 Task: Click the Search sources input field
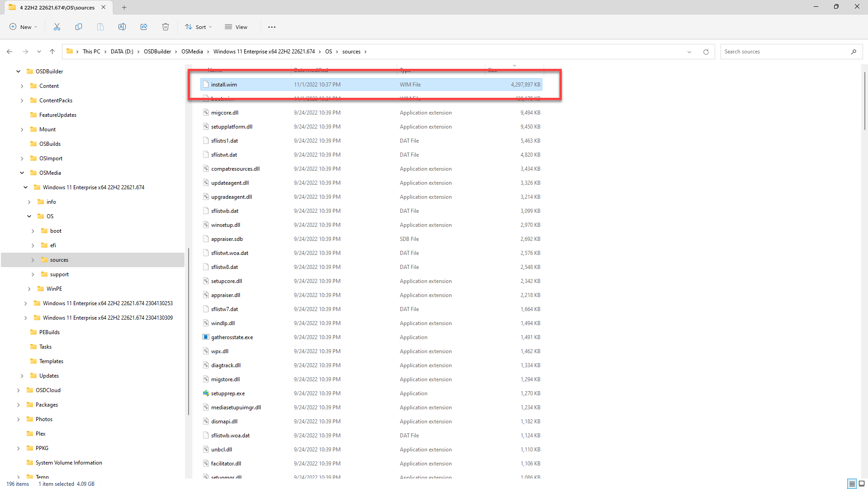coord(785,52)
